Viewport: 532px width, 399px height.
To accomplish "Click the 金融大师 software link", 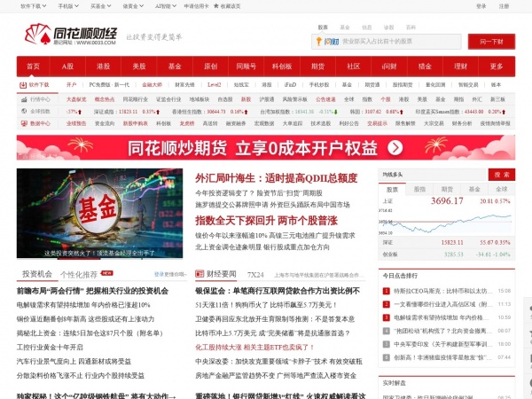I will click(x=152, y=85).
